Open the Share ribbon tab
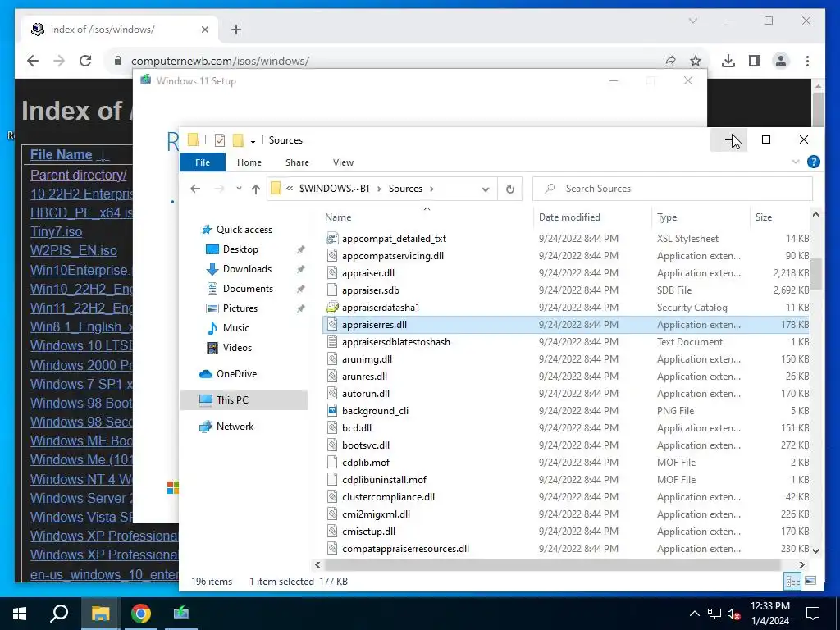This screenshot has width=840, height=630. 297,162
